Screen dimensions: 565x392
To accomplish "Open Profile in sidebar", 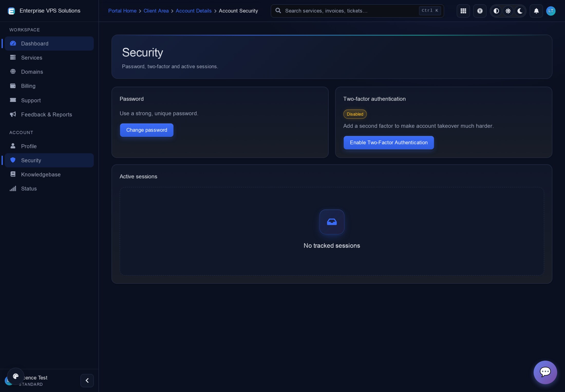I will tap(49, 146).
